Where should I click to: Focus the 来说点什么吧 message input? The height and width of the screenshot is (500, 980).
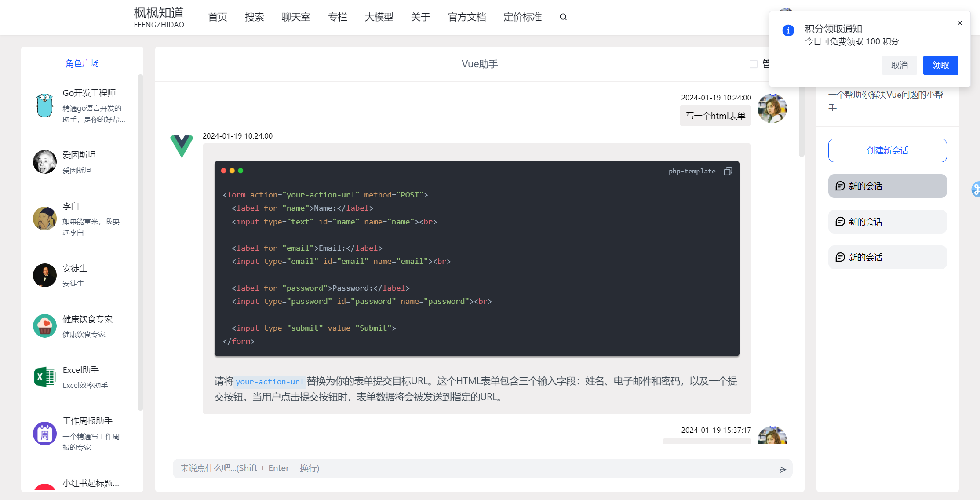tap(475, 468)
